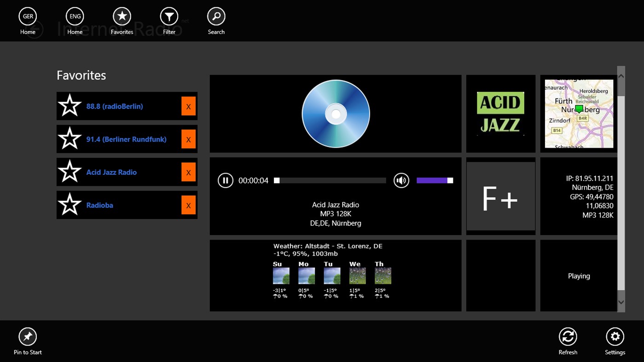644x362 pixels.
Task: Toggle the favorite star for Acid Jazz Radio
Action: coord(69,172)
